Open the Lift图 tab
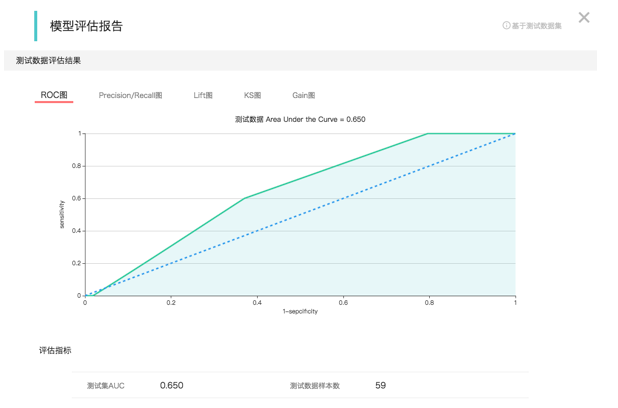The image size is (618, 408). pyautogui.click(x=203, y=96)
